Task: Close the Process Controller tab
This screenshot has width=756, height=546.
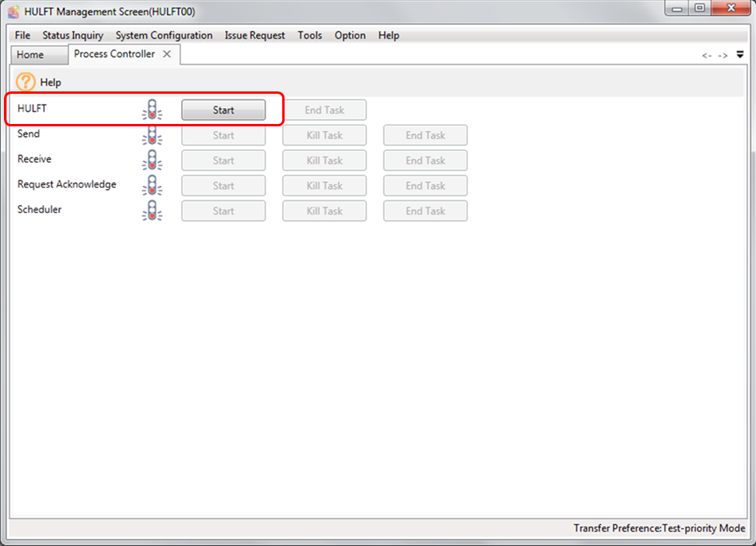Action: (x=167, y=54)
